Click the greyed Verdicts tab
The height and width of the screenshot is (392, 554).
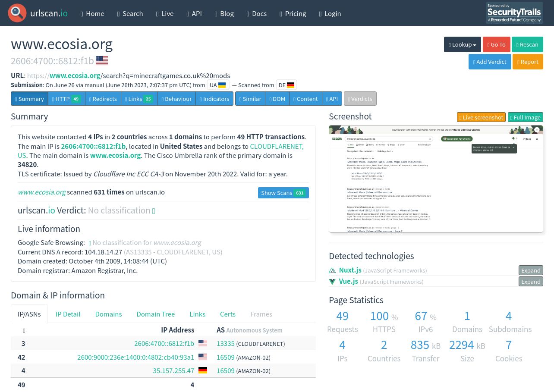tap(360, 99)
